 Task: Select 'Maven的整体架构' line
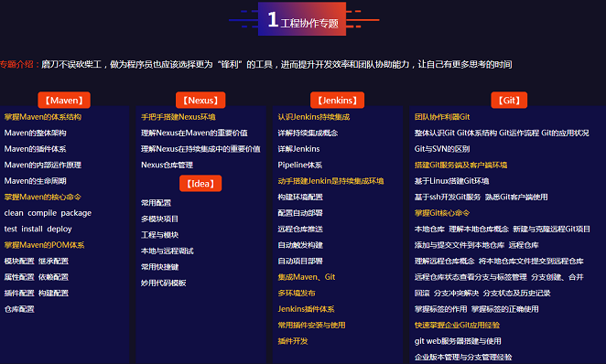pyautogui.click(x=35, y=134)
